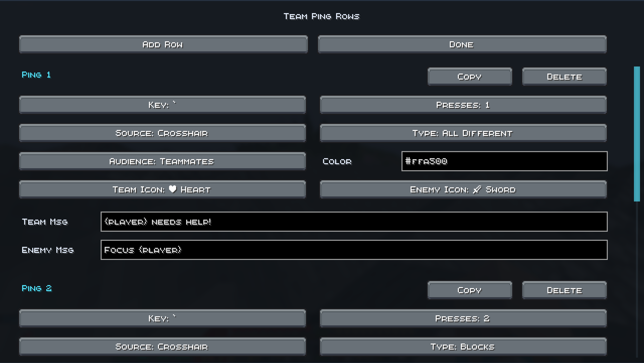Edit the #ffa500 color field

[x=504, y=161]
